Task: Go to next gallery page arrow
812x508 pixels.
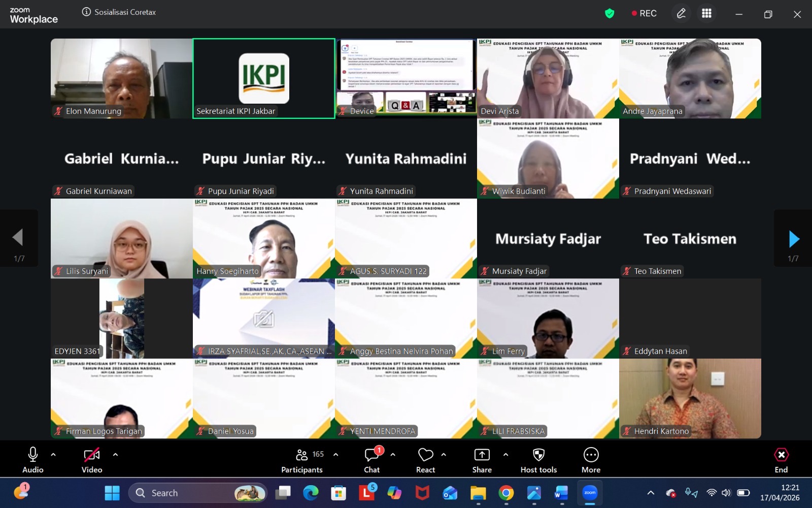Action: tap(794, 238)
